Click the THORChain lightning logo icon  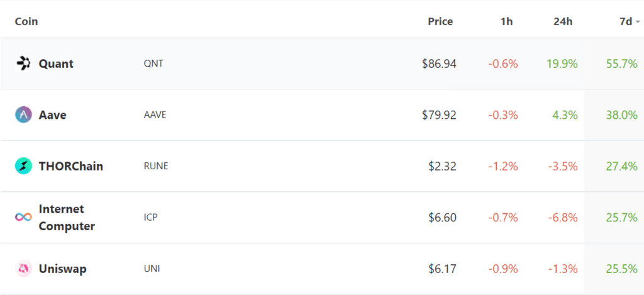(x=23, y=166)
